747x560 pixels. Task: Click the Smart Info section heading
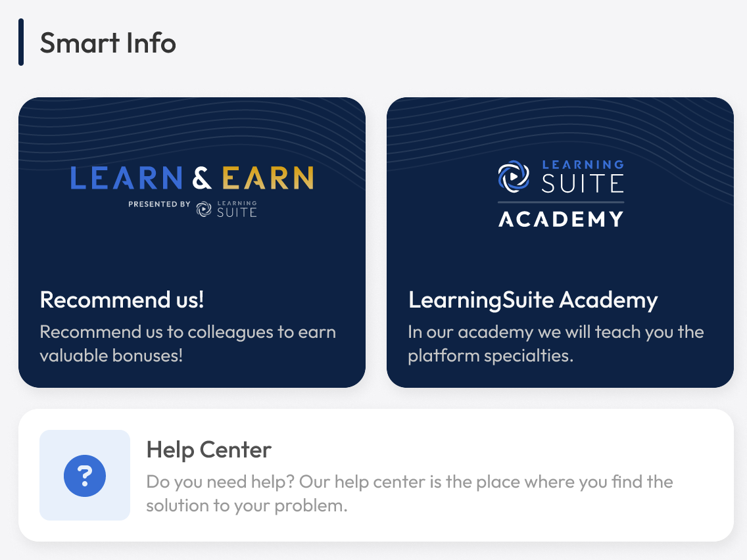(x=108, y=43)
